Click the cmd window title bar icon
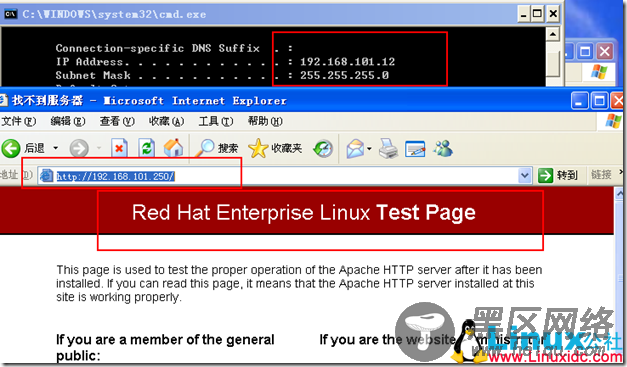Viewport: 627px width, 367px height. tap(10, 14)
